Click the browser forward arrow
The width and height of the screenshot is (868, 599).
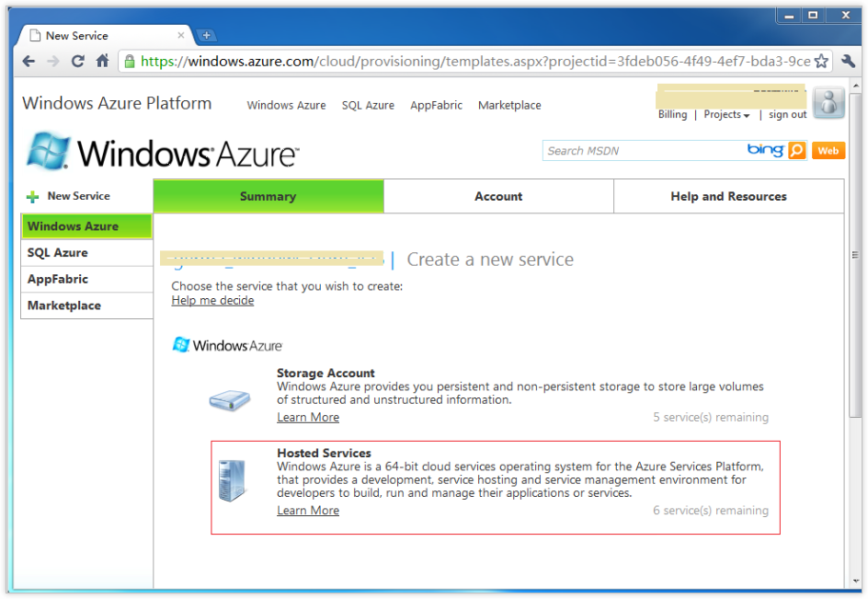point(53,61)
